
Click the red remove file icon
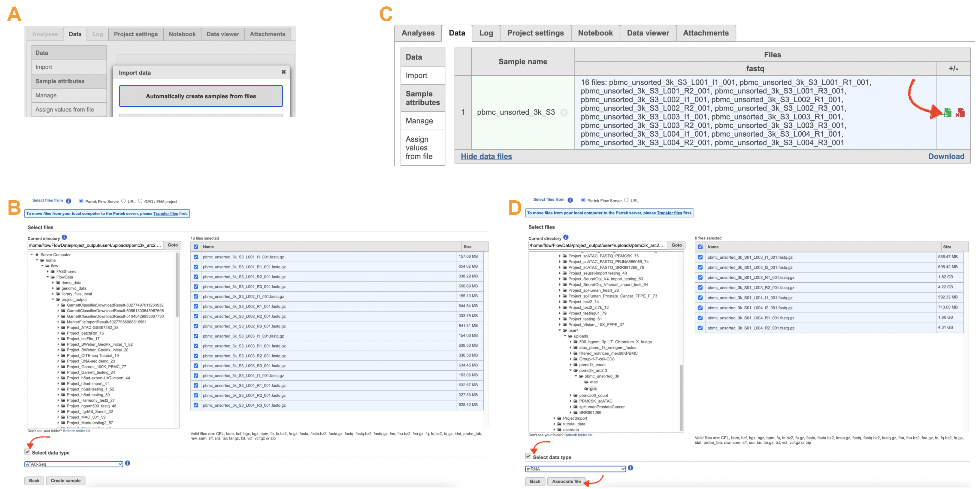click(x=960, y=113)
